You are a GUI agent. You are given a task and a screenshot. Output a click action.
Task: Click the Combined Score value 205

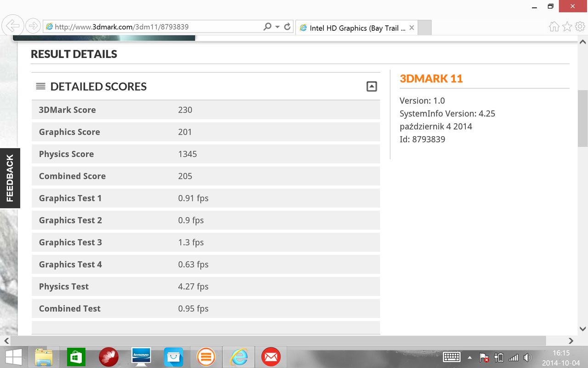point(185,176)
